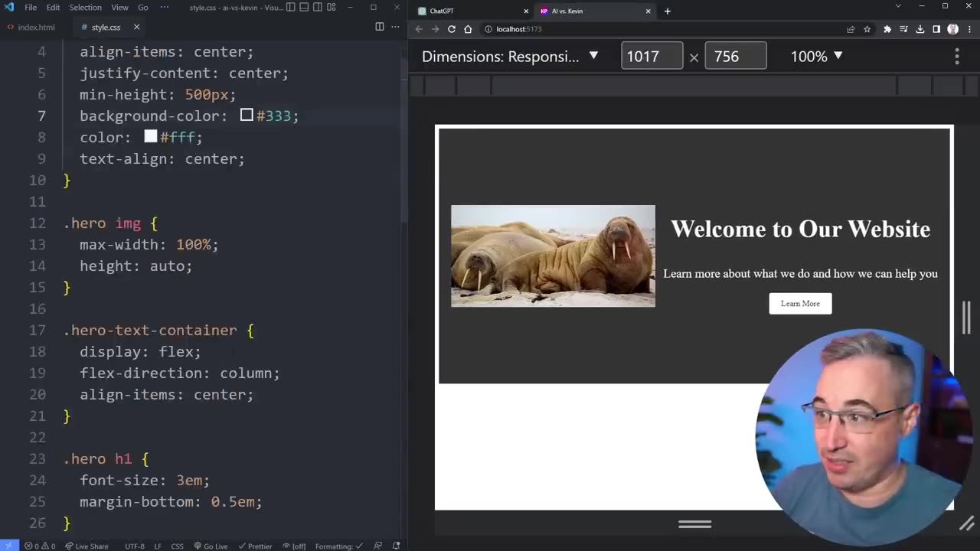Screen dimensions: 980x551
Task: Toggle the secondary sidebar layout icon
Action: (x=318, y=7)
